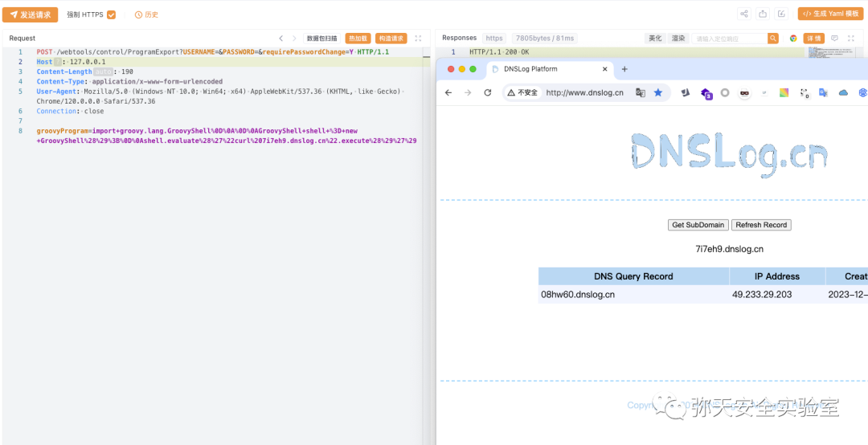The image size is (868, 445).
Task: Click the 发送请求 send request button
Action: click(30, 14)
